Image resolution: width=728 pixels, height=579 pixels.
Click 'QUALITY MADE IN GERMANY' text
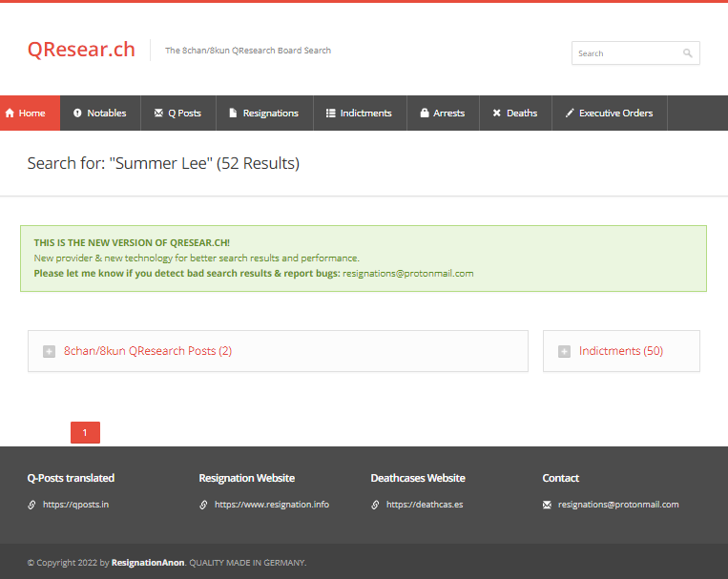pos(247,563)
